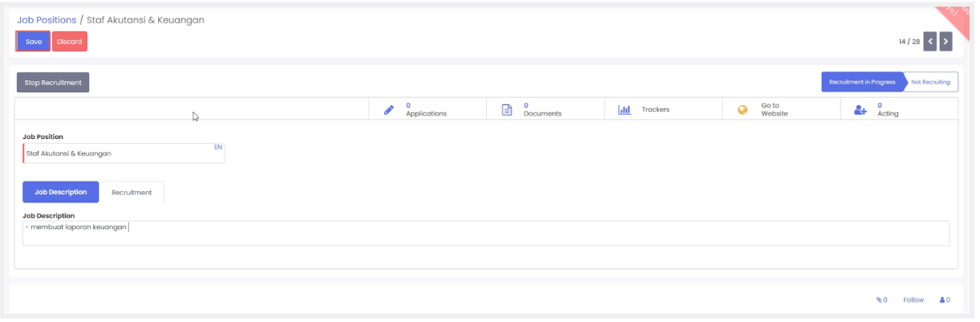
Task: Set status to Not Recruiting
Action: coord(930,82)
